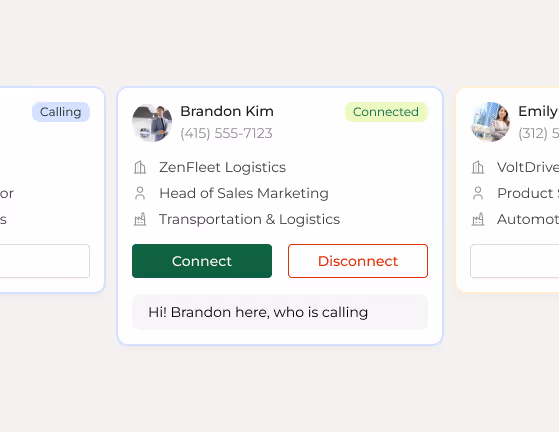Click the Brandon Kim name heading
The height and width of the screenshot is (432, 559).
point(227,111)
